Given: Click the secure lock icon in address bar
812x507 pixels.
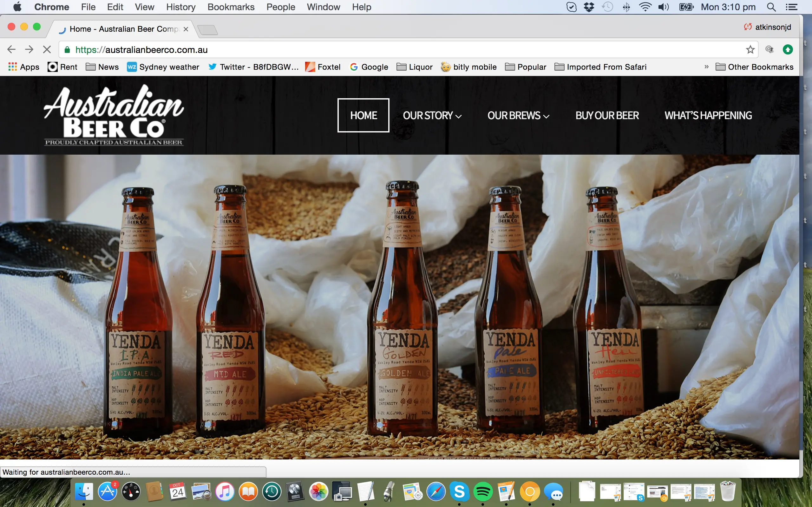Looking at the screenshot, I should point(67,49).
